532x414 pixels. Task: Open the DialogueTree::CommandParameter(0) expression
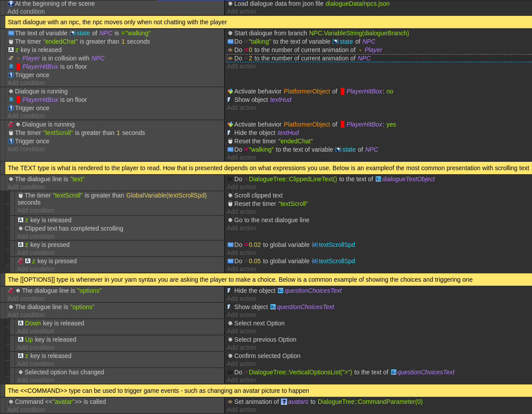tap(370, 402)
